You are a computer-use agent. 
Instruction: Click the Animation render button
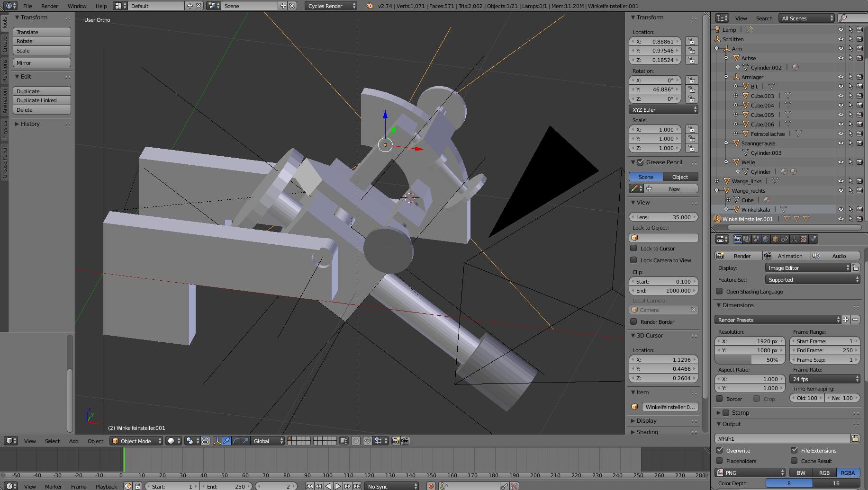point(787,256)
